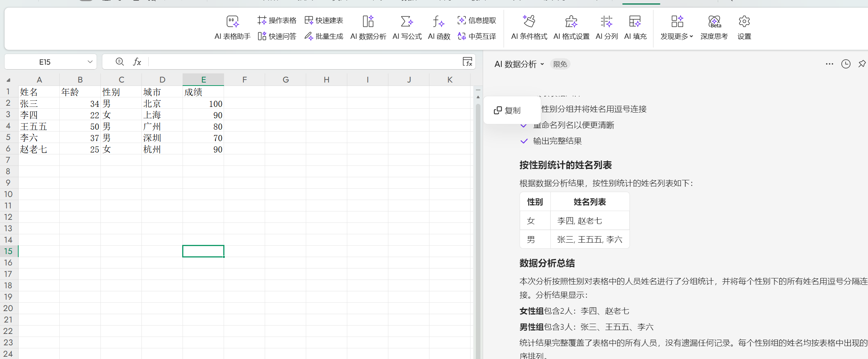The width and height of the screenshot is (868, 359).
Task: Click the 性别 result table header
Action: [x=535, y=202]
